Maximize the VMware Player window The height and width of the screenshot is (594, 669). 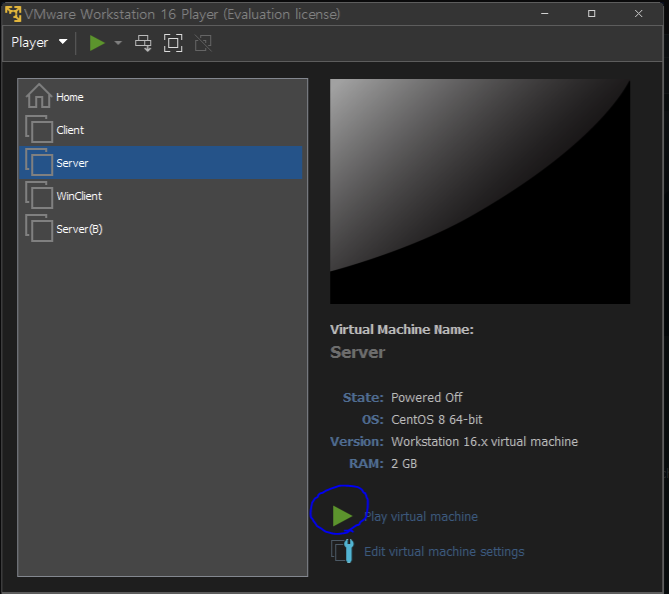[x=591, y=14]
